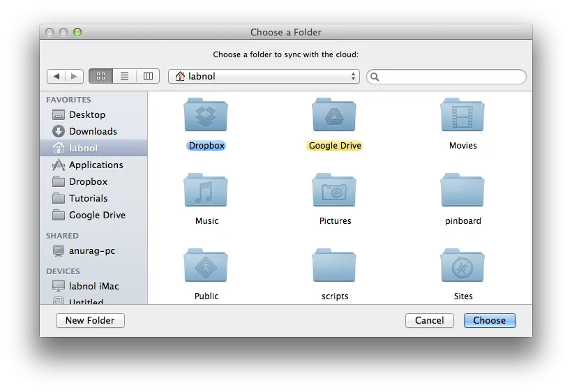Click the magnifying glass search icon

pos(375,77)
